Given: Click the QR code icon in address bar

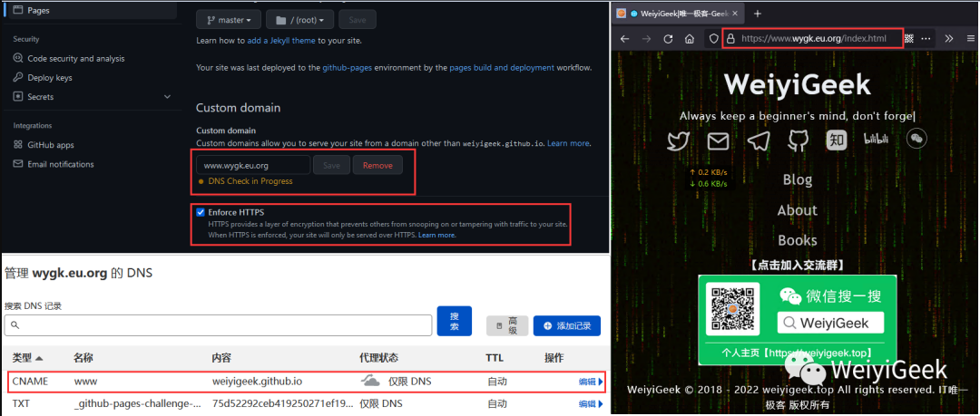Looking at the screenshot, I should [x=909, y=39].
